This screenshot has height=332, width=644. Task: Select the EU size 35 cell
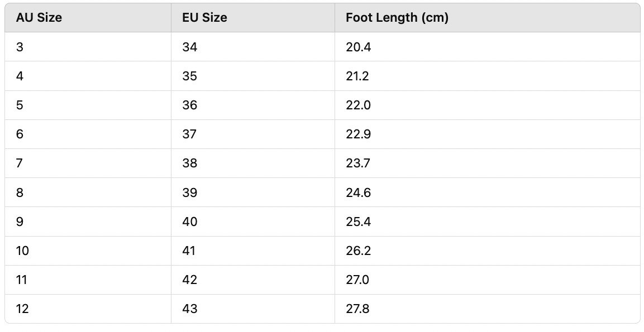[190, 76]
